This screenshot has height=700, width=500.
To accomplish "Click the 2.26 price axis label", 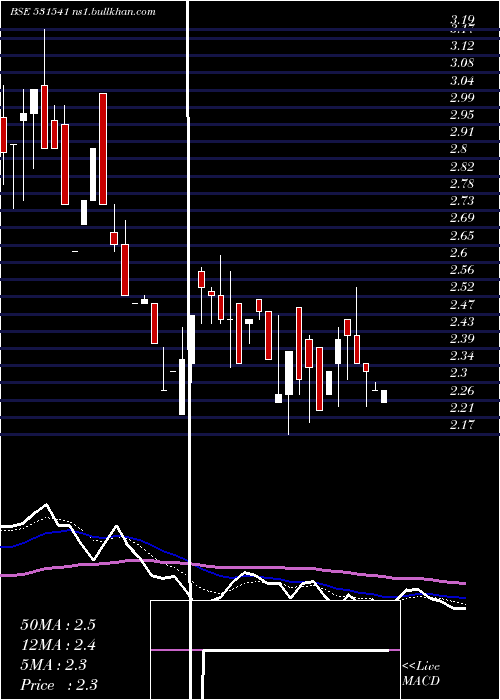I will [x=462, y=391].
